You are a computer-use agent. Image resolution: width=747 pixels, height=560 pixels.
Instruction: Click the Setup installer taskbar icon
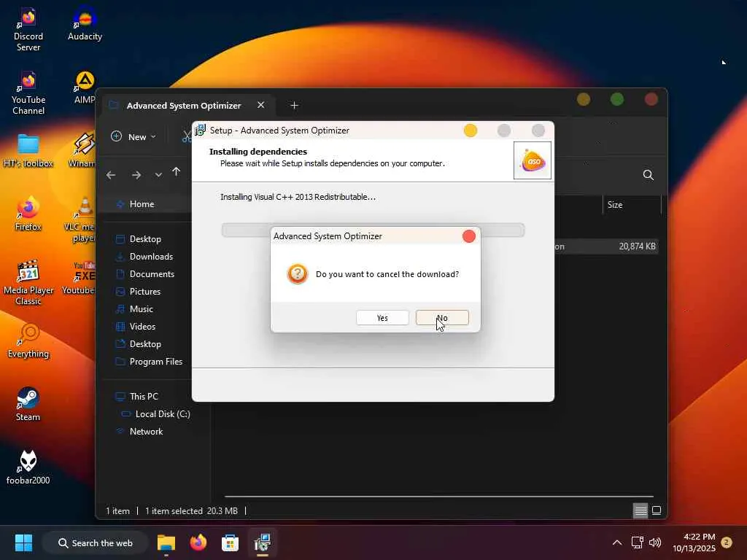[263, 542]
